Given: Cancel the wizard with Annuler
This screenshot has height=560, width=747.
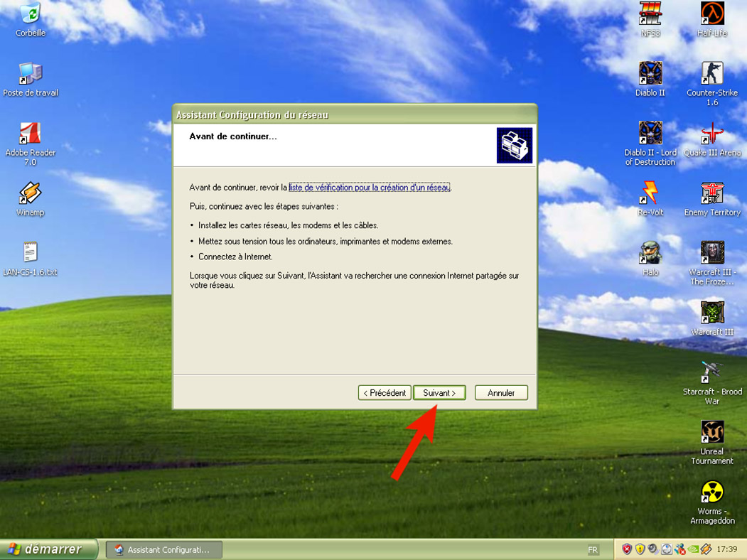Looking at the screenshot, I should pos(501,393).
